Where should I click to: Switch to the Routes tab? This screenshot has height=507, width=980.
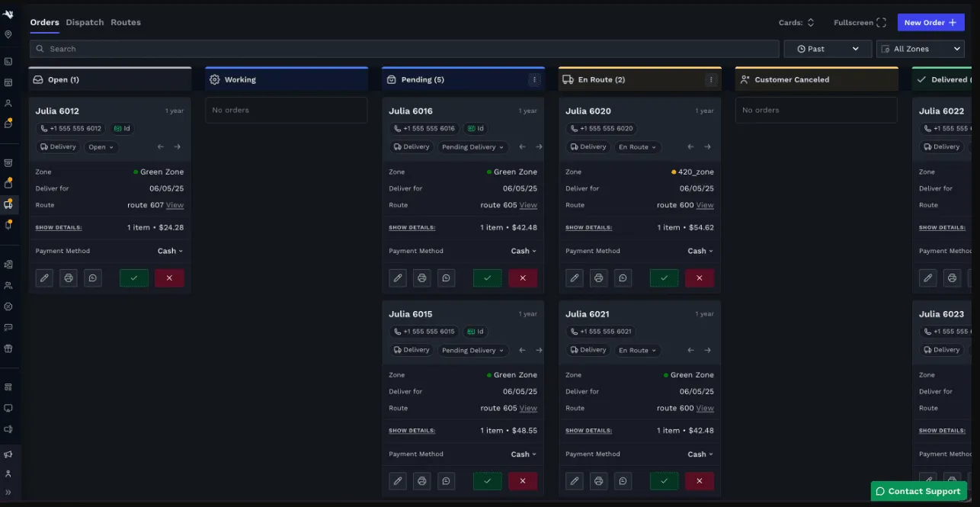[126, 22]
